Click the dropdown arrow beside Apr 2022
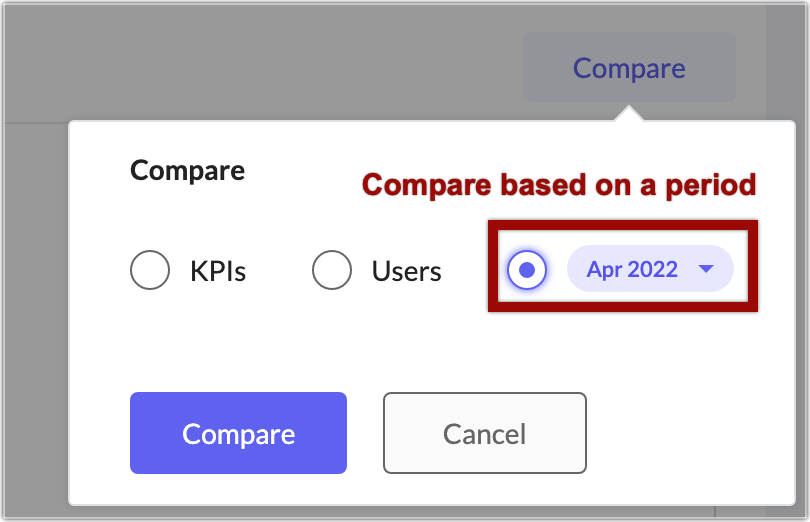 point(706,270)
